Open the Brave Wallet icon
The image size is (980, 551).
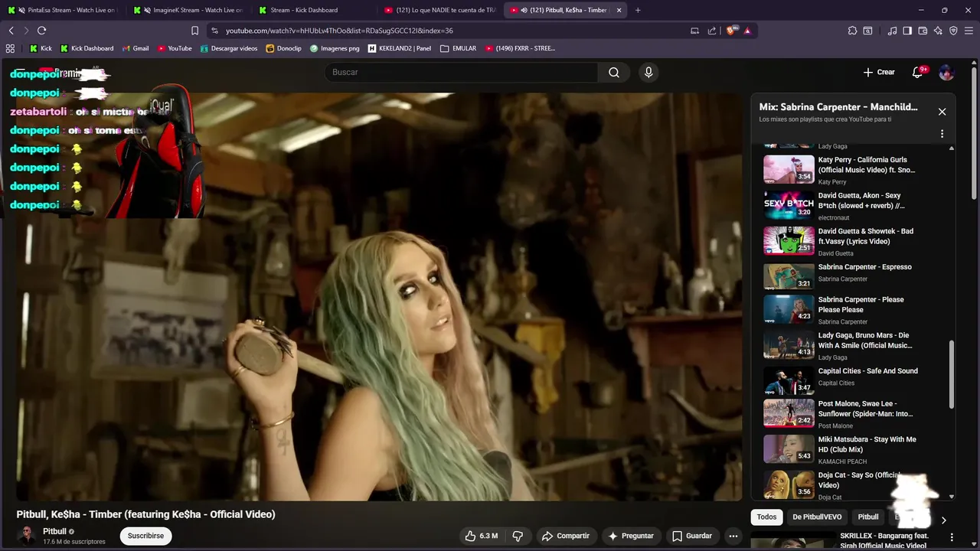click(x=923, y=31)
